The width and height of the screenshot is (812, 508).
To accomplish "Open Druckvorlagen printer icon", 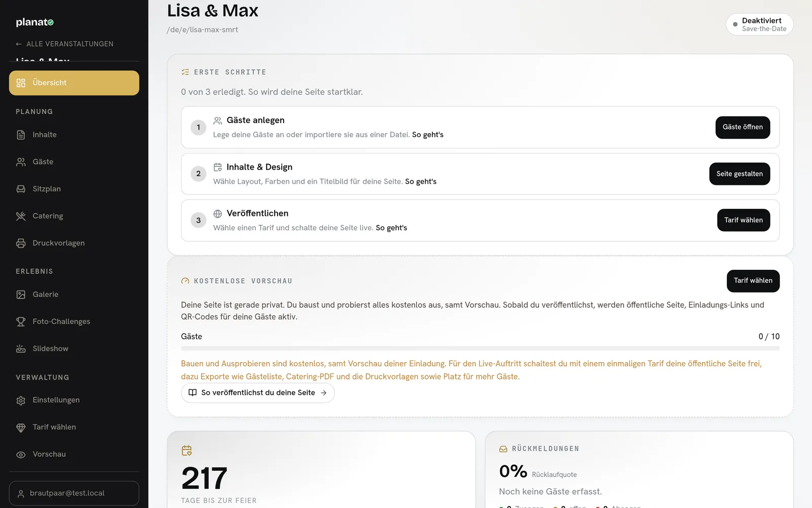I will [21, 243].
